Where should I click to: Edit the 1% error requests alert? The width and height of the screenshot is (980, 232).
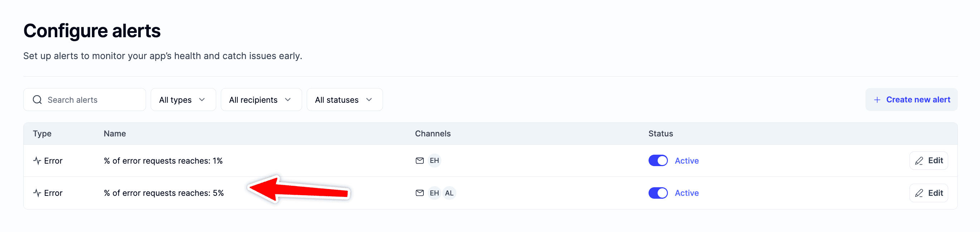tap(929, 160)
